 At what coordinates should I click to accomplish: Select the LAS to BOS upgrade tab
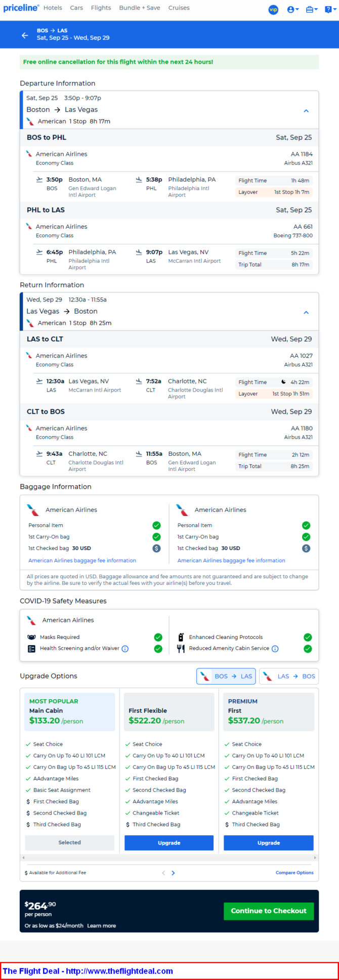tap(289, 676)
